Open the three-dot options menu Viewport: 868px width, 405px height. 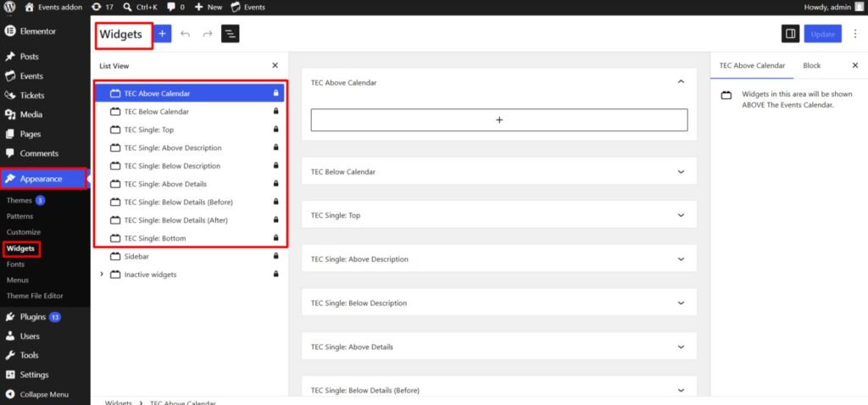point(856,34)
